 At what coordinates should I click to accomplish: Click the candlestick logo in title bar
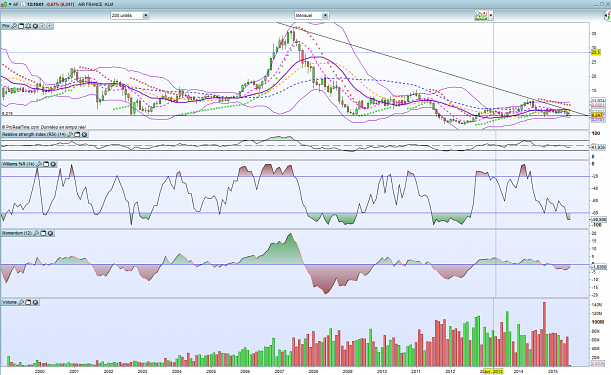coord(4,4)
